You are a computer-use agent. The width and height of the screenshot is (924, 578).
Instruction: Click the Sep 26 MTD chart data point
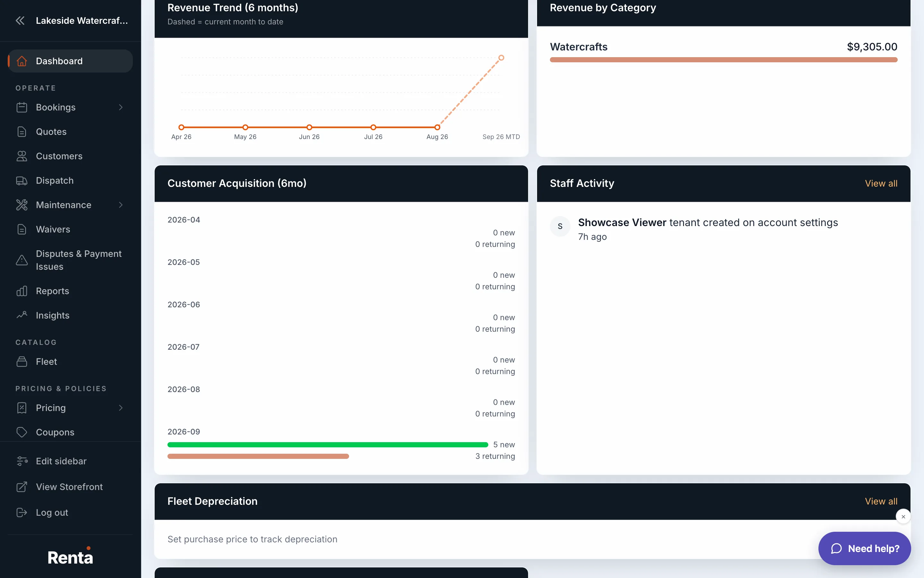pyautogui.click(x=501, y=58)
